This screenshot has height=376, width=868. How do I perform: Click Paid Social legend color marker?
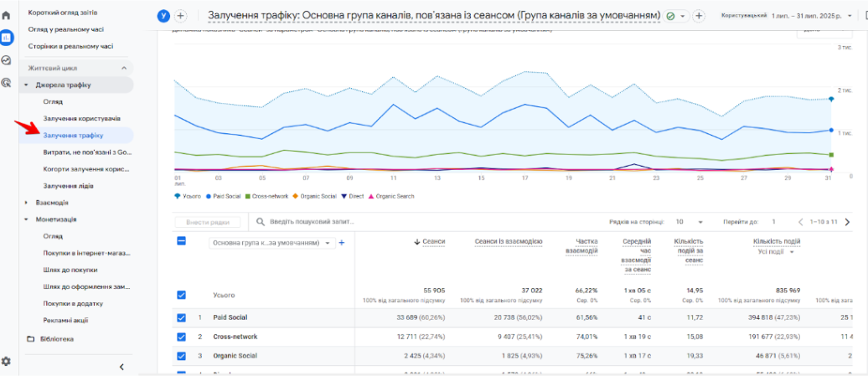209,196
